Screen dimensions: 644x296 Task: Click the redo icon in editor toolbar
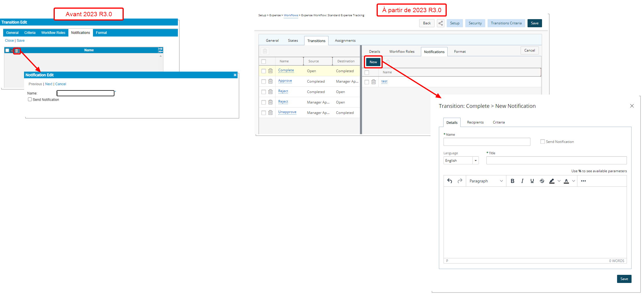pos(460,181)
